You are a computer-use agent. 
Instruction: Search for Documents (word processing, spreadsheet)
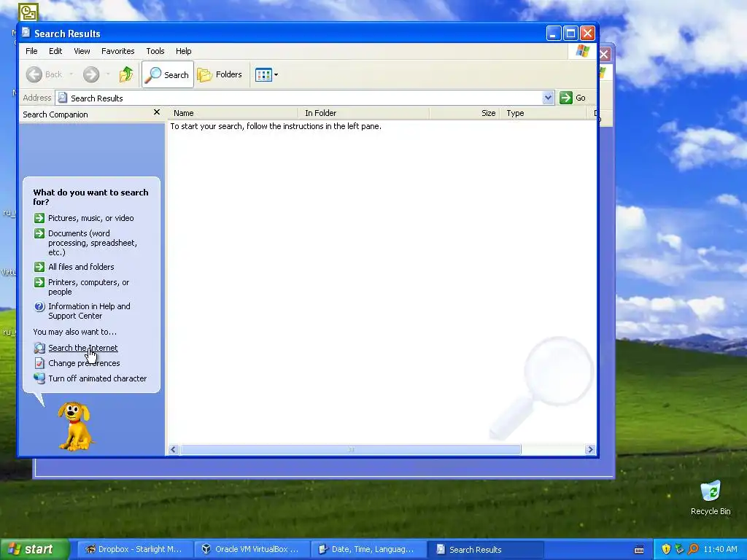click(93, 243)
